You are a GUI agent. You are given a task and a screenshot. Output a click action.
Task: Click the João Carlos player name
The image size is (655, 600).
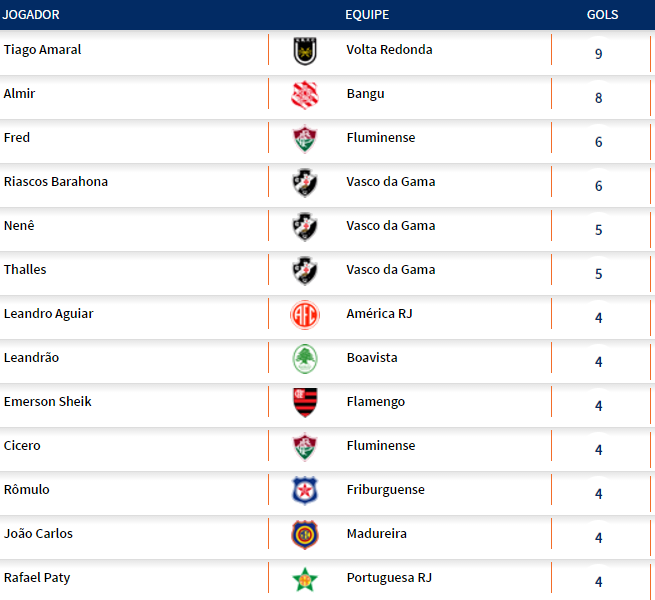(38, 534)
